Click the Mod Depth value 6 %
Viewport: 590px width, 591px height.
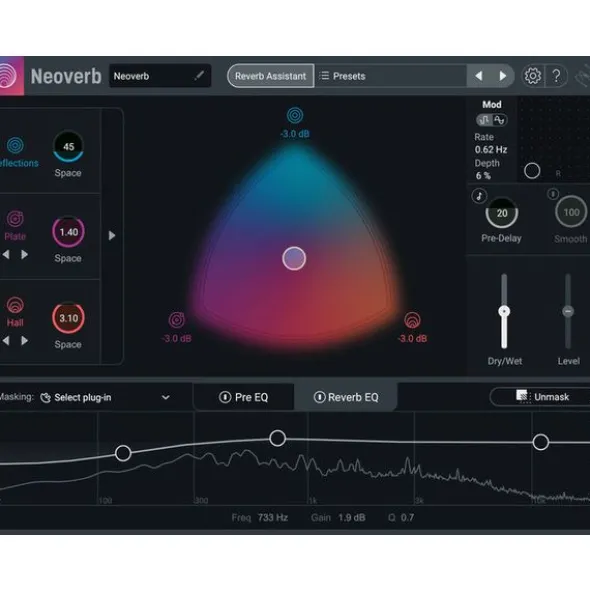click(x=483, y=176)
